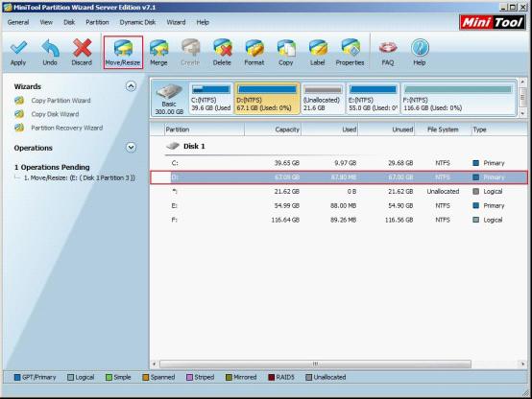The image size is (532, 399).
Task: Open the Dynamic Disk menu
Action: [x=137, y=22]
